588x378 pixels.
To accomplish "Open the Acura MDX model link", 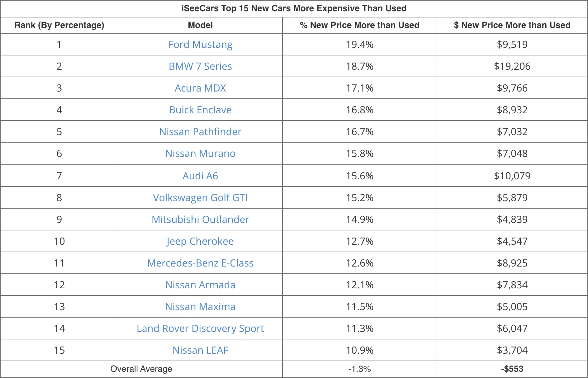I will pos(200,88).
